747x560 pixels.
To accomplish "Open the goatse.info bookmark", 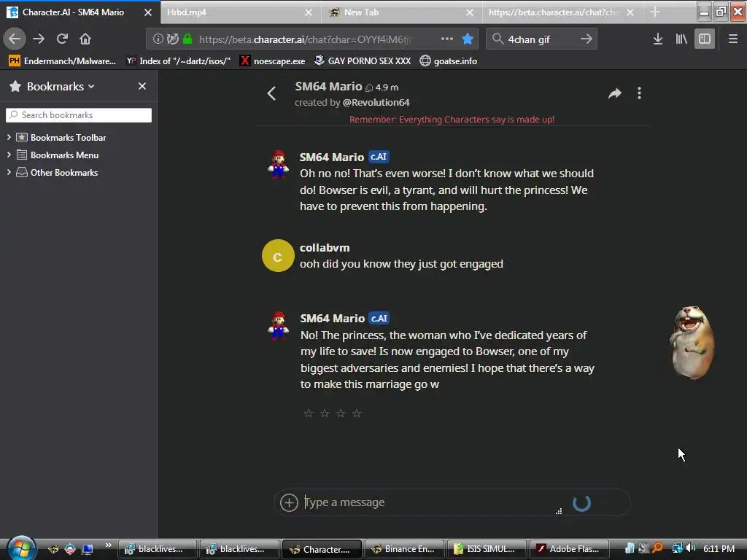I will pyautogui.click(x=449, y=61).
